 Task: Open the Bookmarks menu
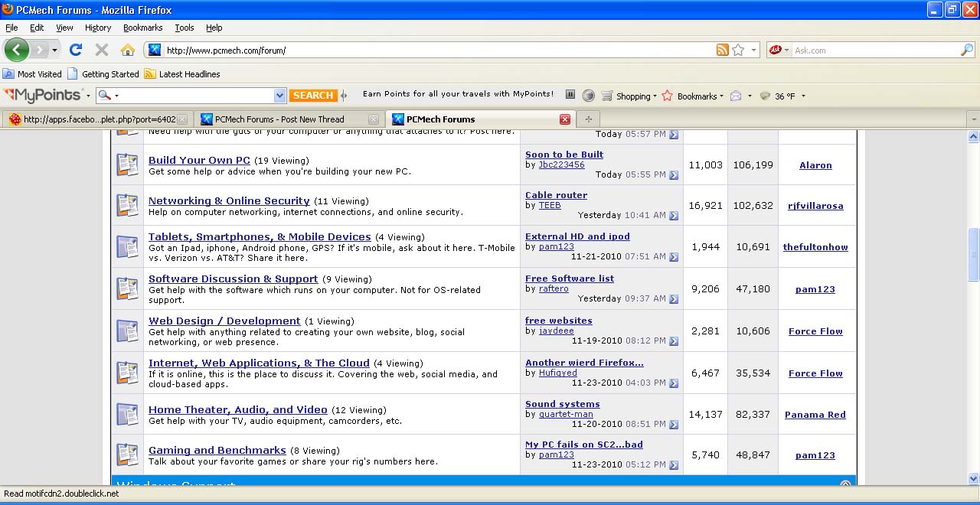[x=142, y=28]
